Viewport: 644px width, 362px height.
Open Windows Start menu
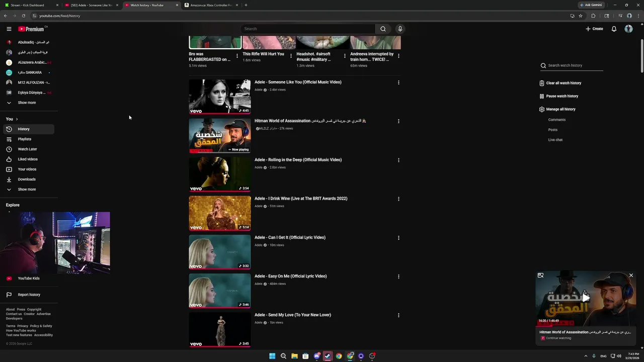tap(272, 356)
